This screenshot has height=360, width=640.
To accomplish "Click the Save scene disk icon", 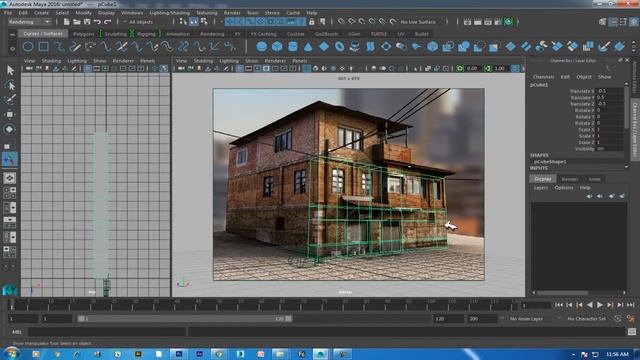I will pos(87,22).
